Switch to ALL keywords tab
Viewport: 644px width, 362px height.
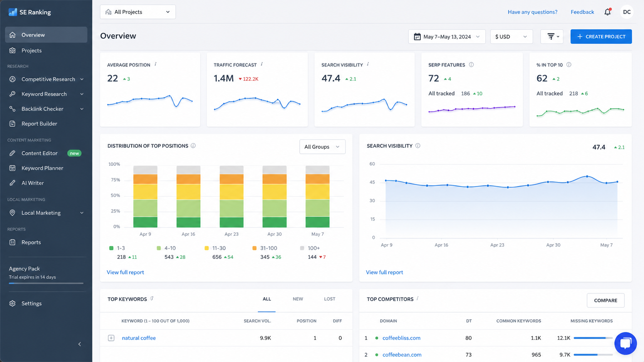[267, 299]
